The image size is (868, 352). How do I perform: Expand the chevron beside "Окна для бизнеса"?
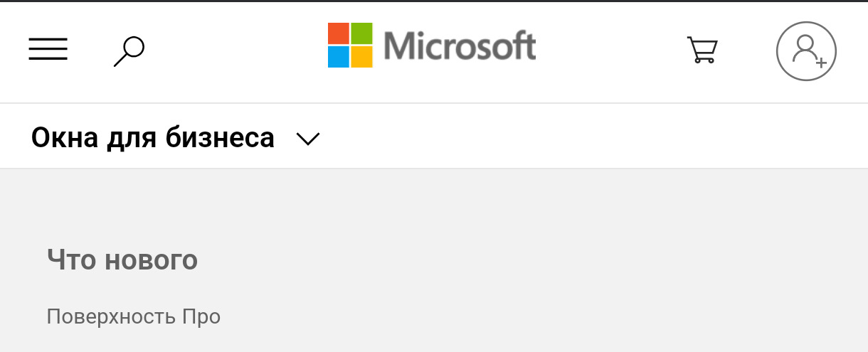click(308, 139)
